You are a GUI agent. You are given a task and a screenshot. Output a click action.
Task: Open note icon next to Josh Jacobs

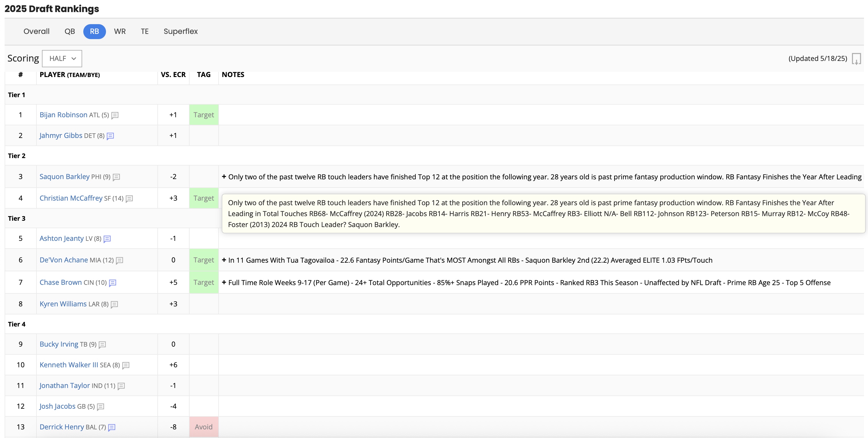pos(101,407)
